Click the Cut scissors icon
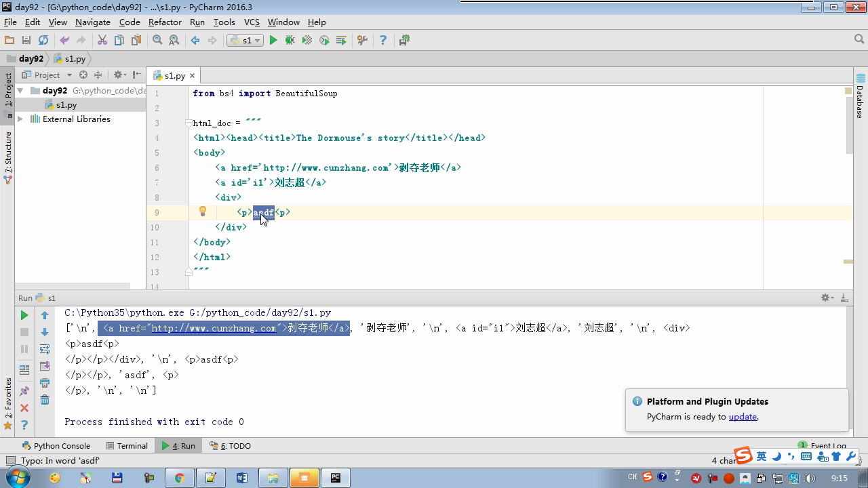868x488 pixels. [x=102, y=41]
